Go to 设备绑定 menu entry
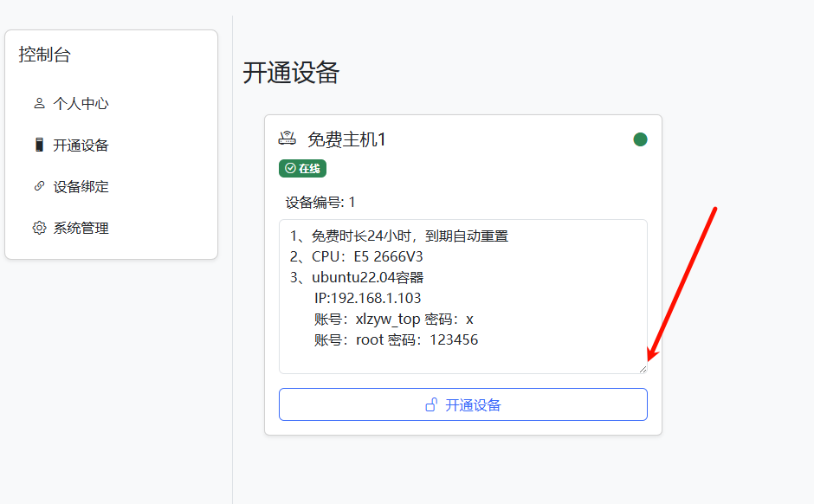Viewport: 814px width, 504px height. coord(81,187)
